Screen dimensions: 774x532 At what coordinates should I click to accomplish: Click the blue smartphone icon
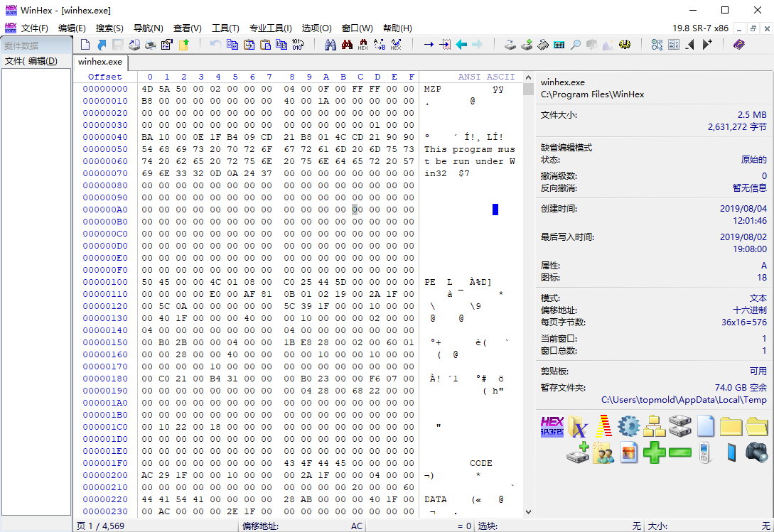tap(731, 452)
